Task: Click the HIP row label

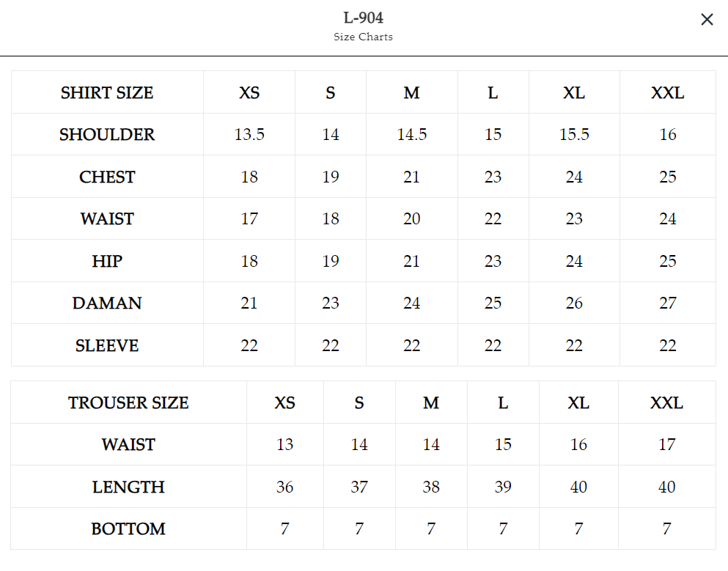Action: (107, 261)
